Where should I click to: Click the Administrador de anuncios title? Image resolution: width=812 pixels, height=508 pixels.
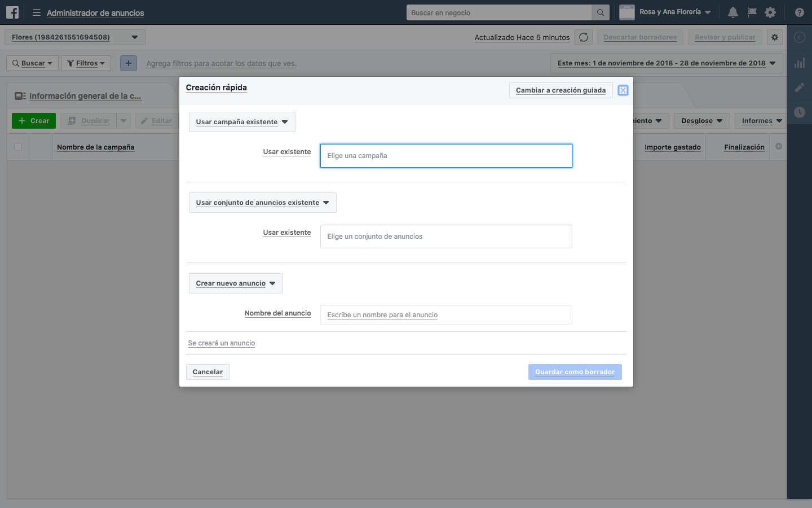tap(95, 13)
